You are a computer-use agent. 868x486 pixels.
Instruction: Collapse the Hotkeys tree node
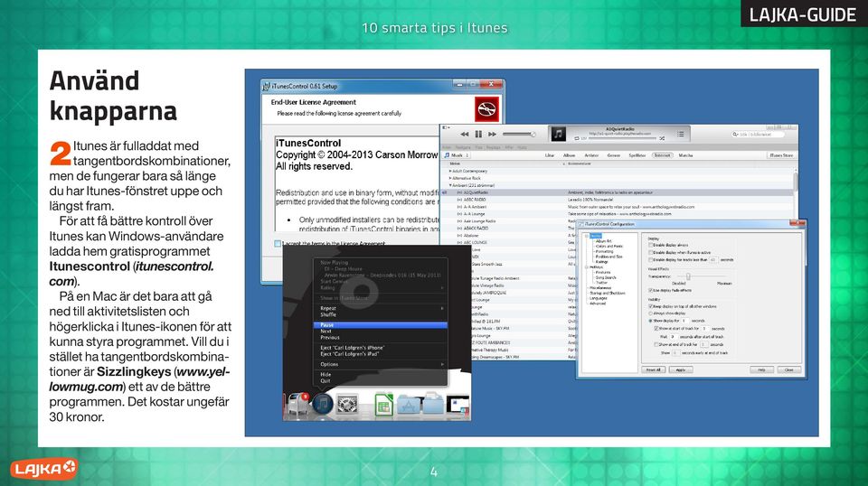tap(586, 267)
